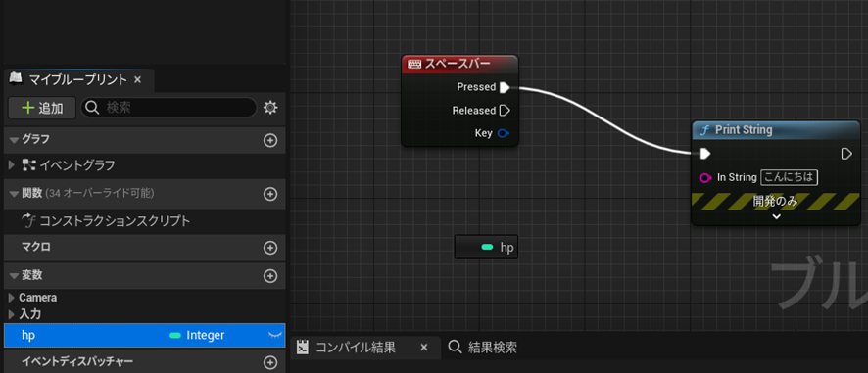Image resolution: width=868 pixels, height=373 pixels.
Task: Toggle hp variable eye visibility icon
Action: point(274,335)
